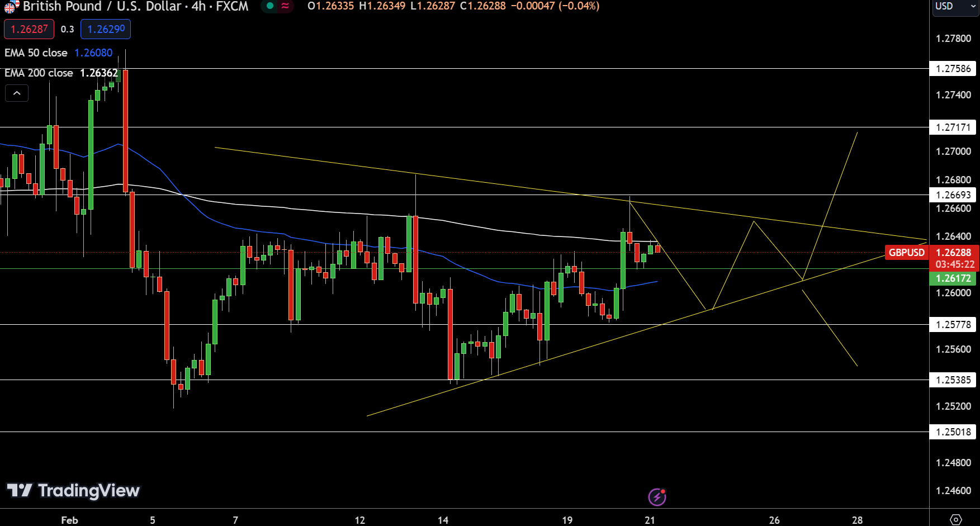Select the EMA 200 close indicator legend
Viewport: 980px width, 526px height.
pos(39,73)
